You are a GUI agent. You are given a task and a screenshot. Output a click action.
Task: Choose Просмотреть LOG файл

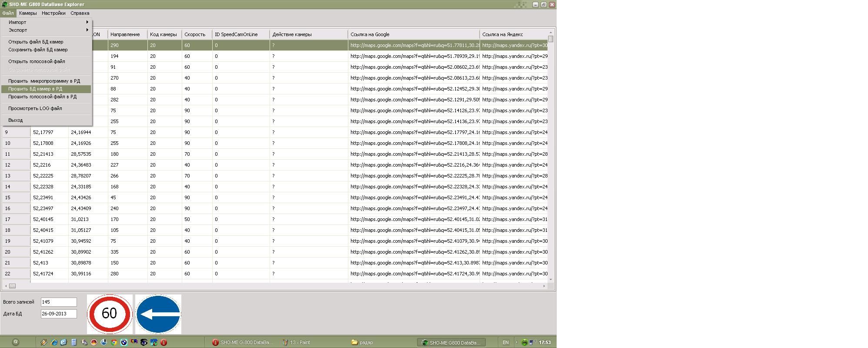click(47, 108)
